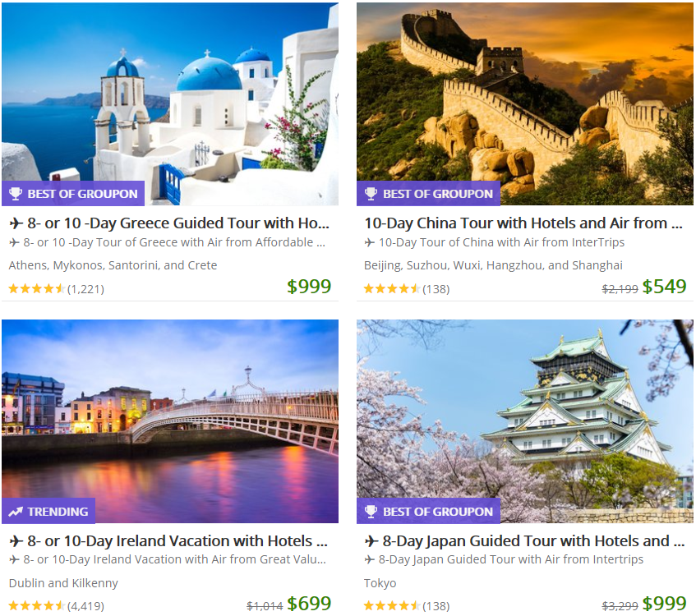
Task: Click the star rating with 1,221 reviews
Action: click(x=36, y=289)
